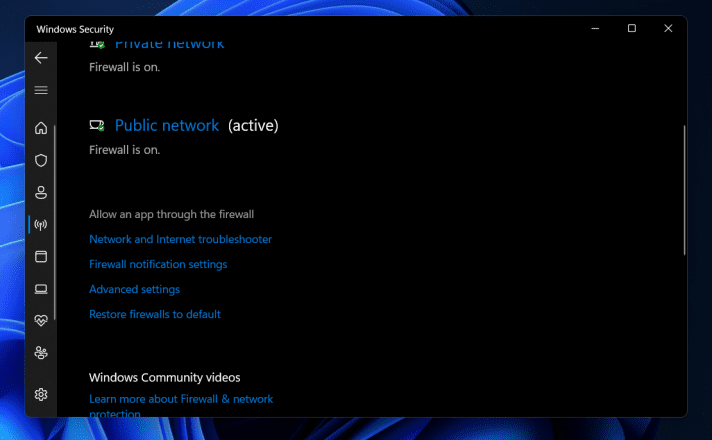Image resolution: width=712 pixels, height=440 pixels.
Task: Go back with the arrow icon
Action: coord(41,58)
